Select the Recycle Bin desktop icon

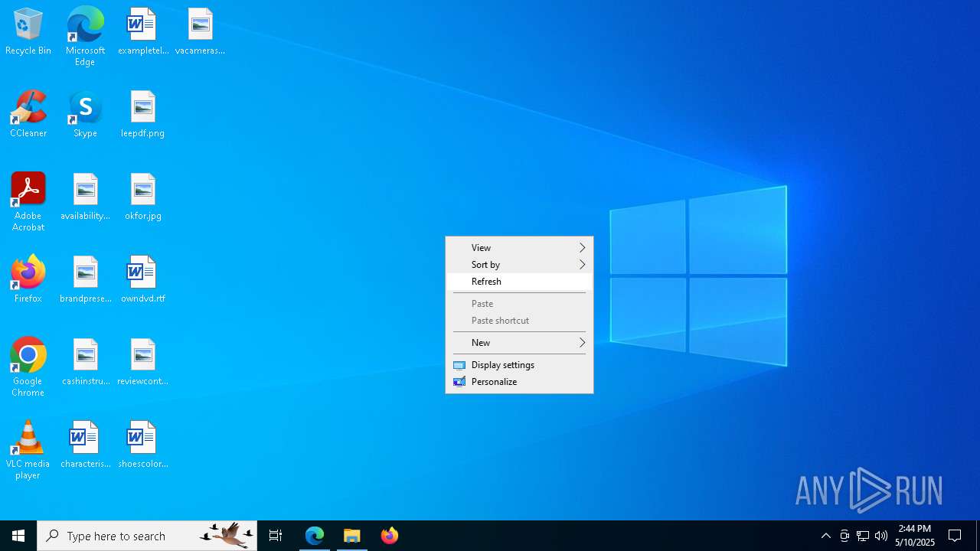pyautogui.click(x=28, y=32)
